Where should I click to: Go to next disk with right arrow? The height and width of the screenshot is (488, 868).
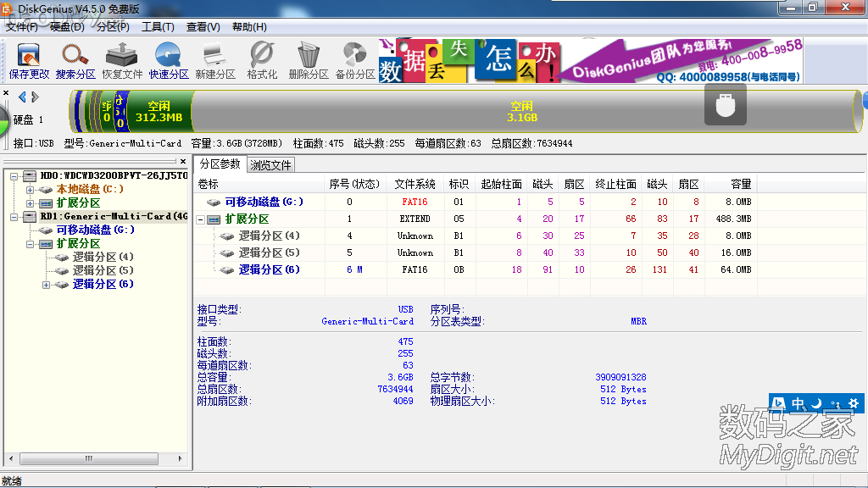[35, 97]
